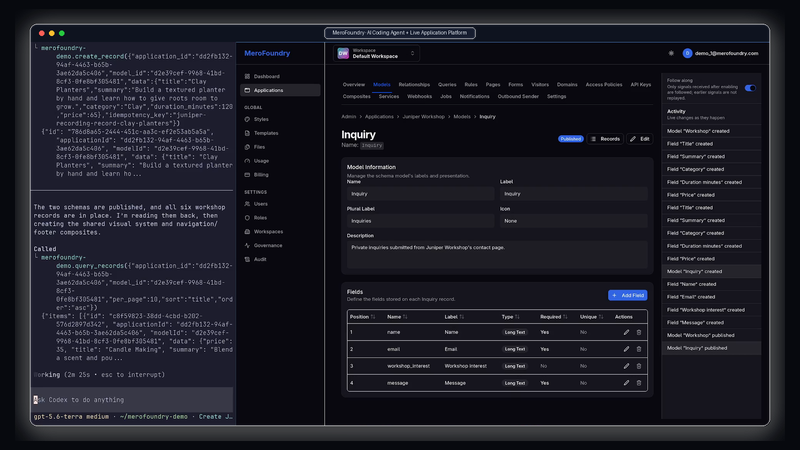
Task: Delete the email field row
Action: pos(639,349)
